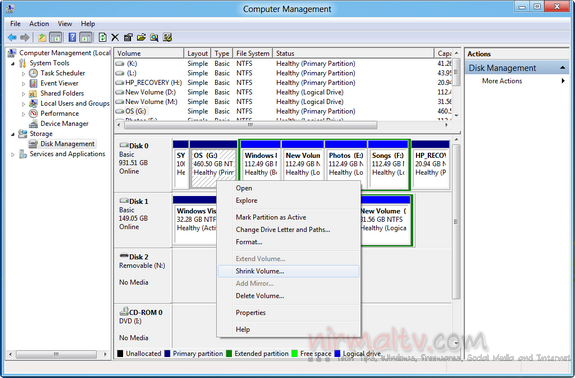Click the magnifier search toolbar icon
The width and height of the screenshot is (575, 378).
coord(154,37)
